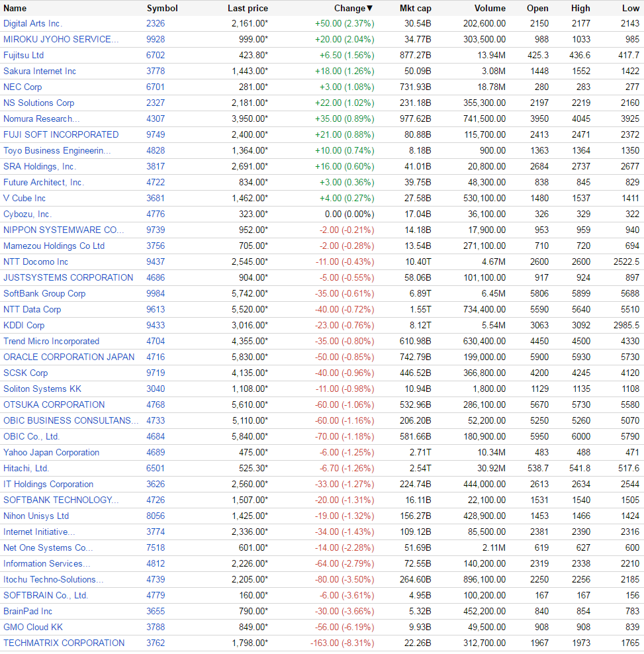This screenshot has height=654, width=644.
Task: Sort table by Volume header
Action: 490,9
